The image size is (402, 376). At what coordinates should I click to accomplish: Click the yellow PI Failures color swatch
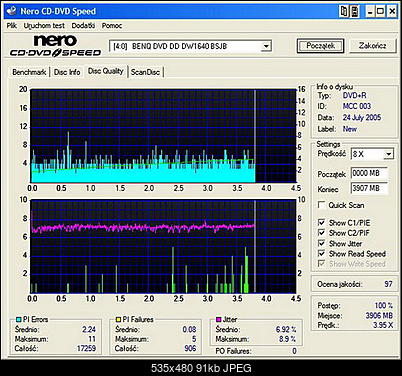(x=118, y=319)
